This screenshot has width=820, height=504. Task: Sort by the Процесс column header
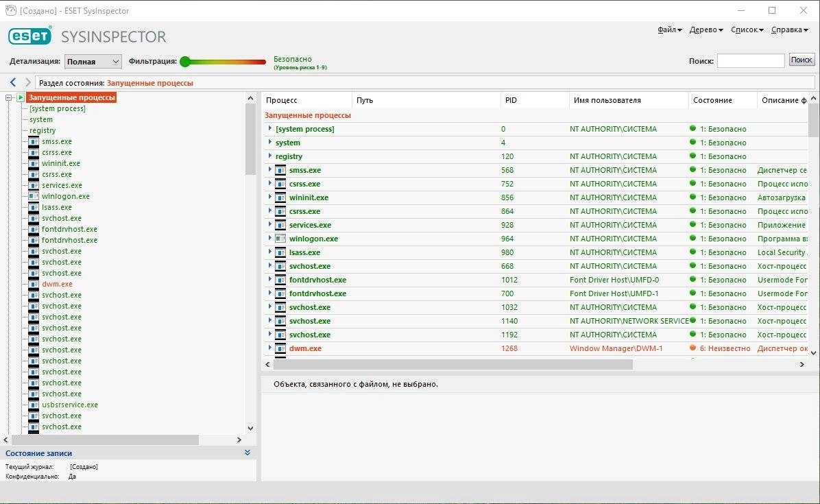[306, 100]
